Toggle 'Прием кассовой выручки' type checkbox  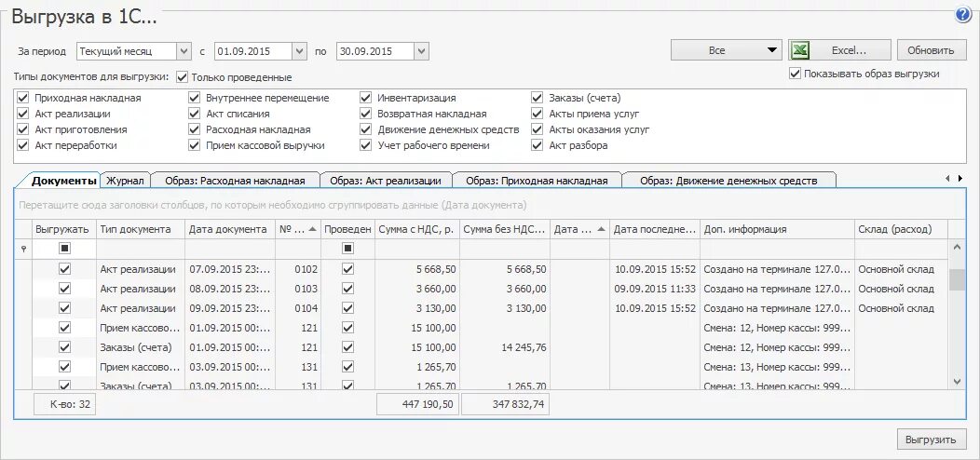(x=195, y=145)
